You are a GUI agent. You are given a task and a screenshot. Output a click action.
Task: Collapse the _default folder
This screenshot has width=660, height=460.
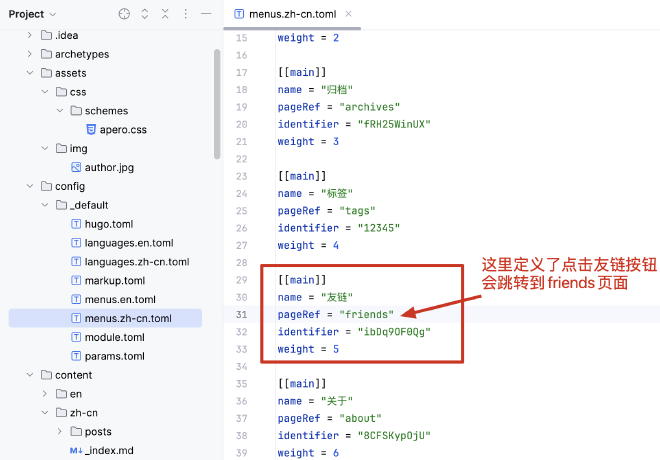tap(46, 205)
